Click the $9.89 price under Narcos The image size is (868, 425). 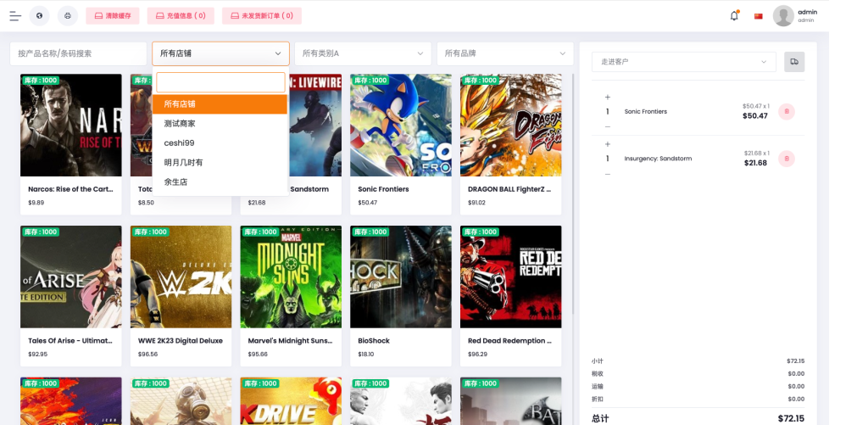pyautogui.click(x=36, y=203)
